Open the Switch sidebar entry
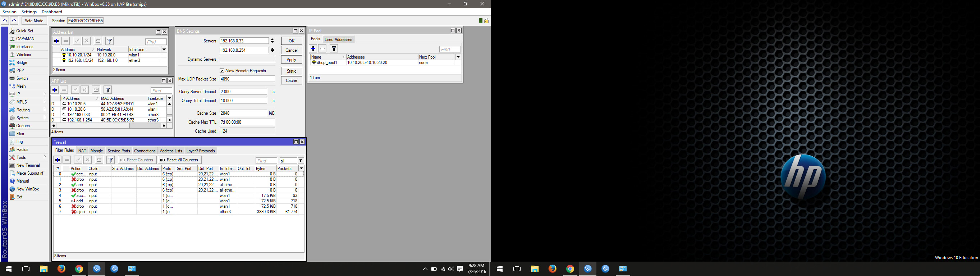Screen dimensions: 980x276 pos(22,78)
